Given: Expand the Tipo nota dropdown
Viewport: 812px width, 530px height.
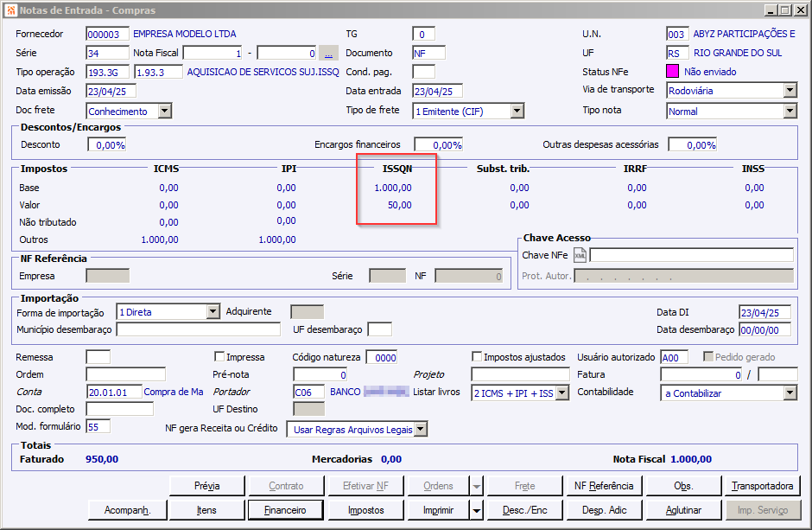Looking at the screenshot, I should coord(790,111).
